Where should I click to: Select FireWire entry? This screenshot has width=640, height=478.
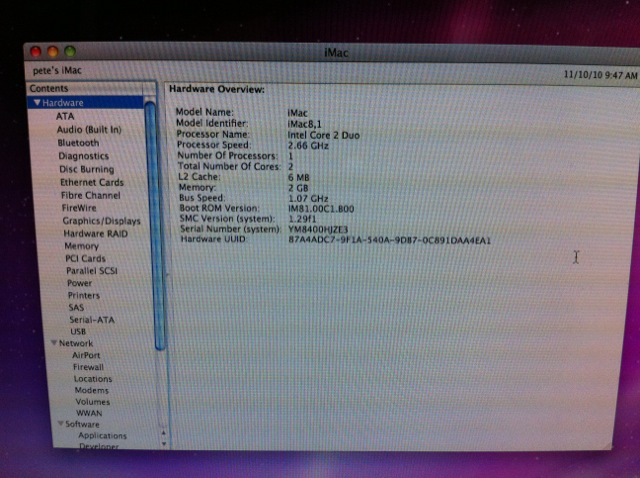79,208
